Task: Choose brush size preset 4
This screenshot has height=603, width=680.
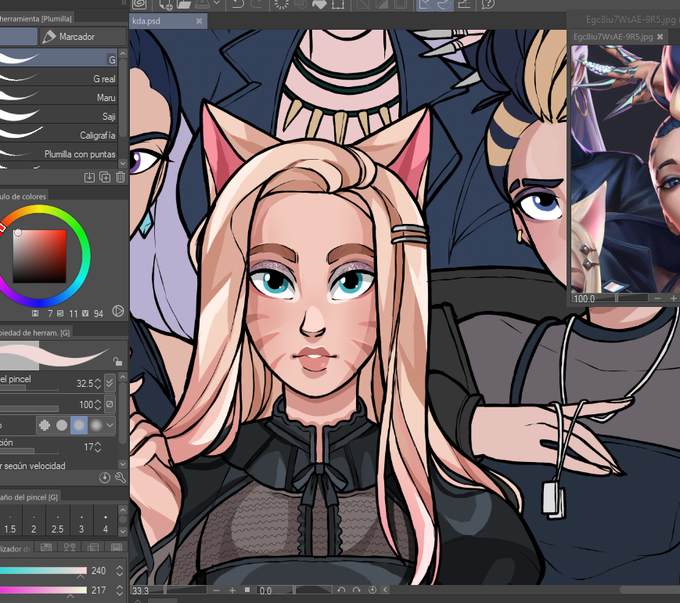Action: click(105, 521)
